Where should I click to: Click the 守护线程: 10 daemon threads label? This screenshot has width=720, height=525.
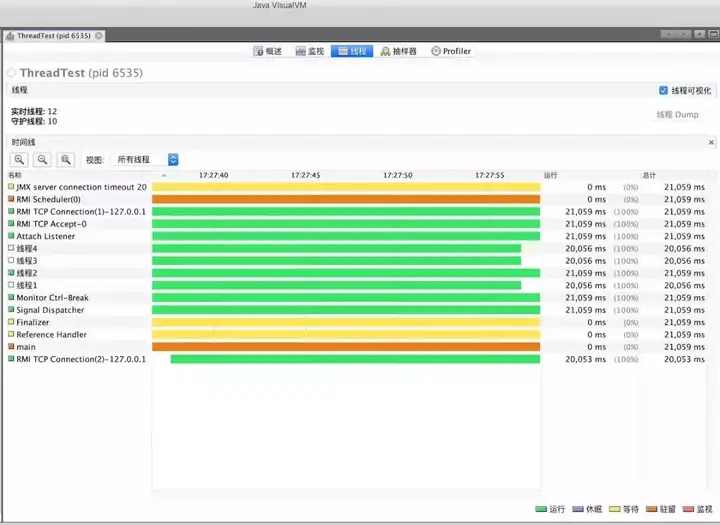click(x=34, y=121)
